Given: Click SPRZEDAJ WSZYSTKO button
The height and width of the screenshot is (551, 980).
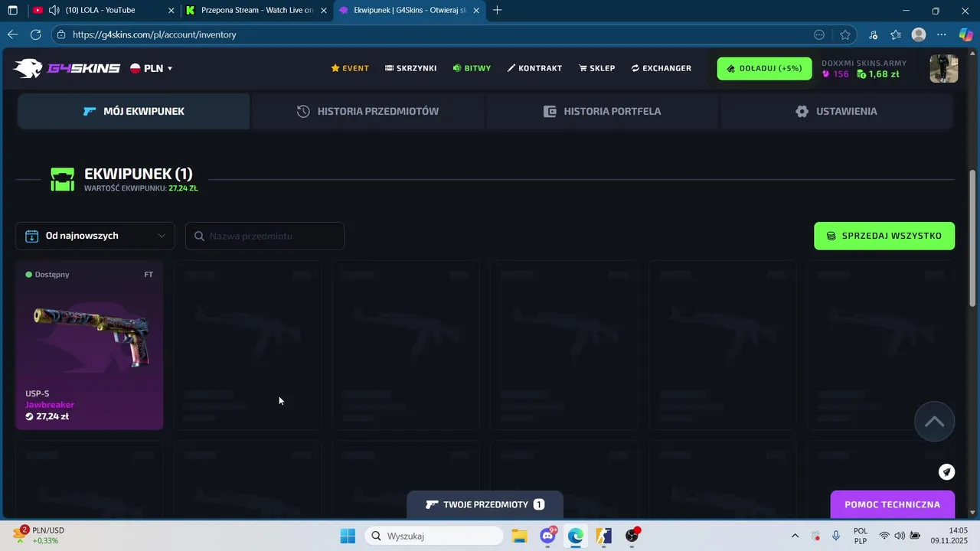Looking at the screenshot, I should tap(884, 236).
